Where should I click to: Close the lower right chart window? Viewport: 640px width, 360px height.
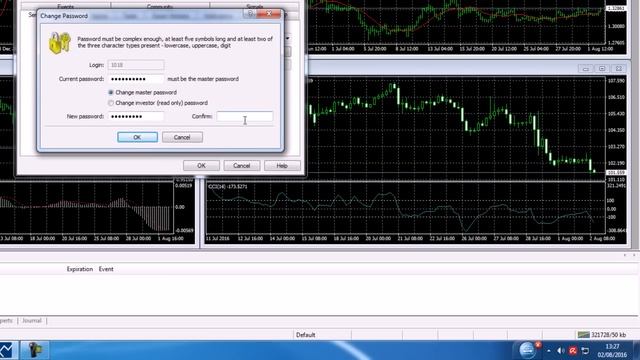[x=619, y=69]
